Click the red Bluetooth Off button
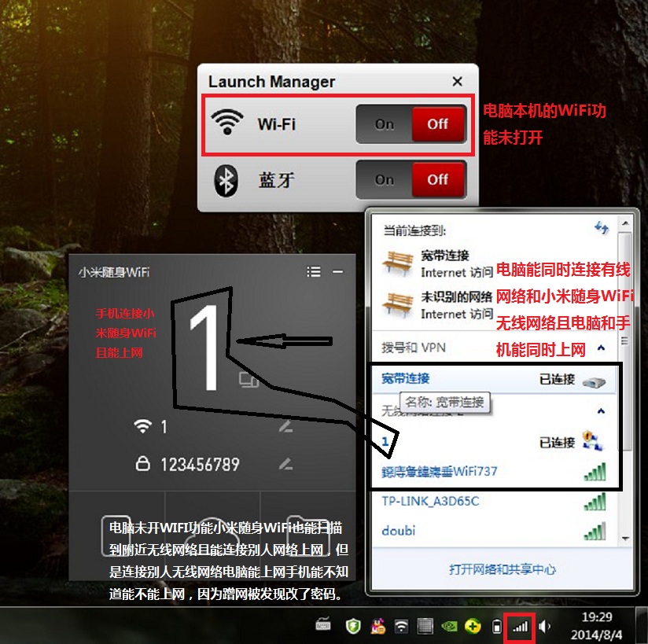 (x=438, y=179)
